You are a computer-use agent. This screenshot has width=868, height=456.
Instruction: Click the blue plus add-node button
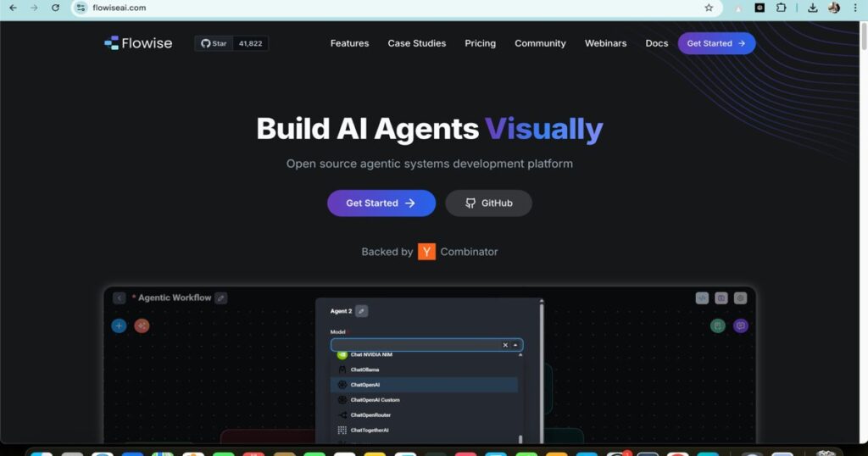coord(119,326)
